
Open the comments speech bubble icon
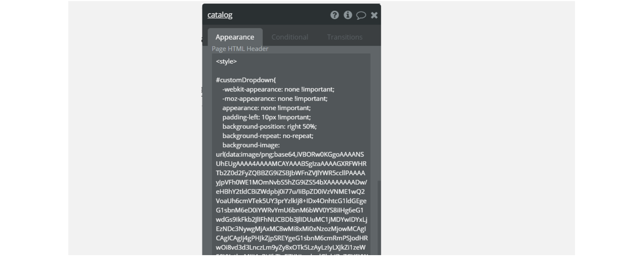pos(361,15)
